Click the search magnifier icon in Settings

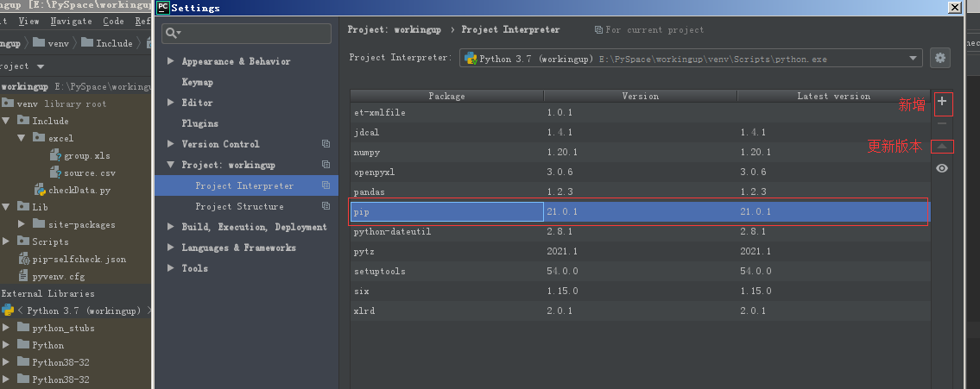tap(172, 34)
